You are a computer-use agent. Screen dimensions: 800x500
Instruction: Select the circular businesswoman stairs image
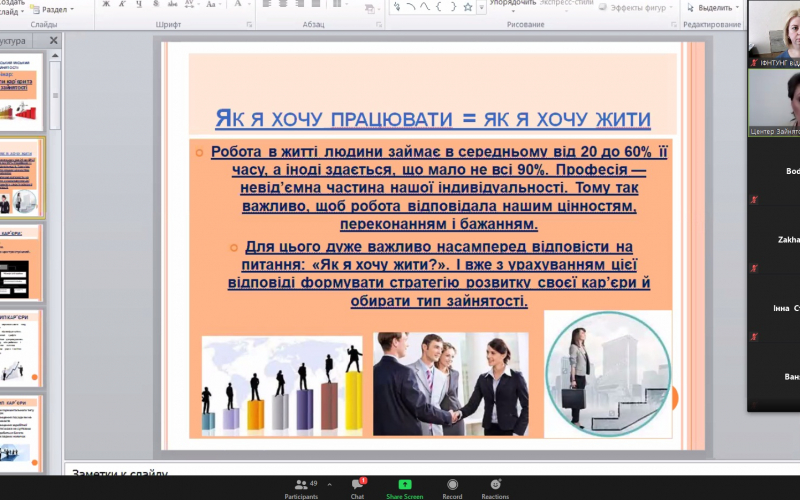click(x=608, y=374)
